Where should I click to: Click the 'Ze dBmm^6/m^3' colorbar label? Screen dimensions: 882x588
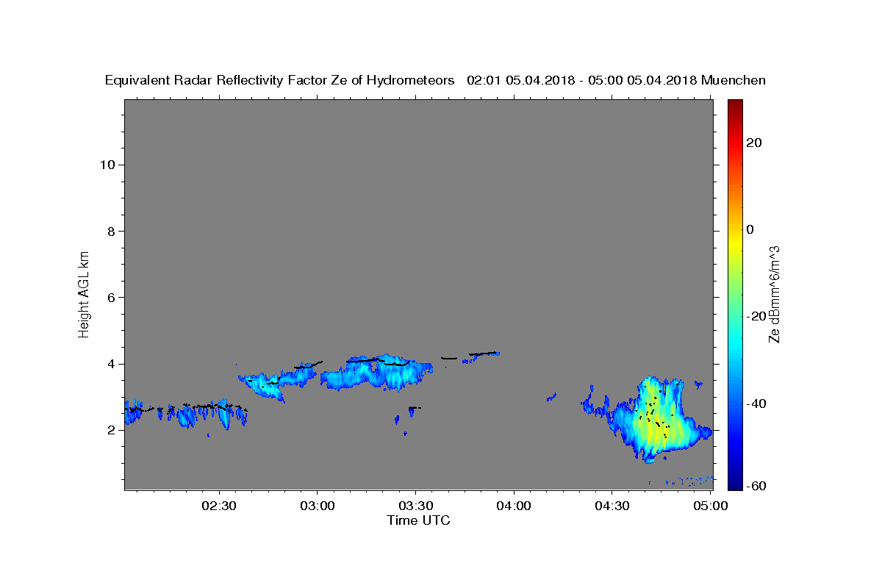[x=773, y=295]
